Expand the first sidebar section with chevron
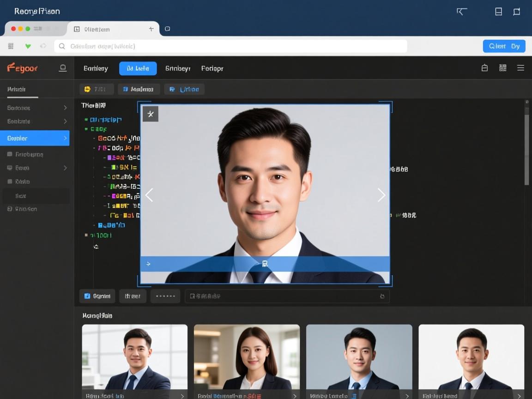This screenshot has width=532, height=399. click(35, 108)
